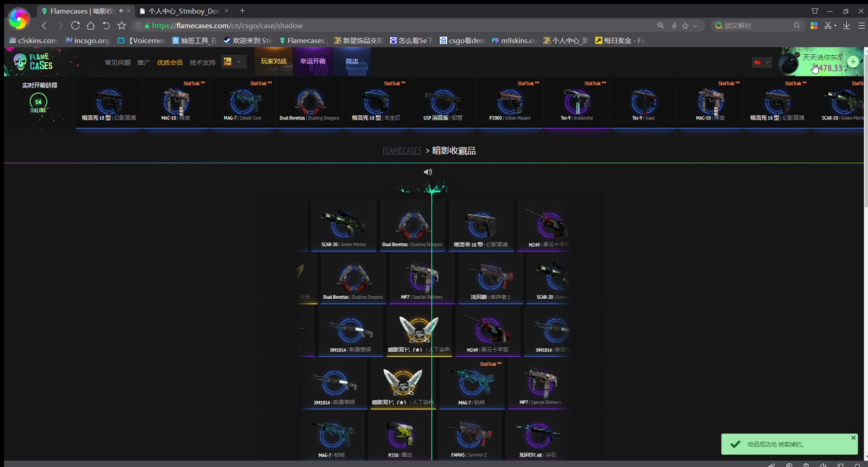Click the address bar URL
Image resolution: width=868 pixels, height=467 pixels.
point(227,26)
